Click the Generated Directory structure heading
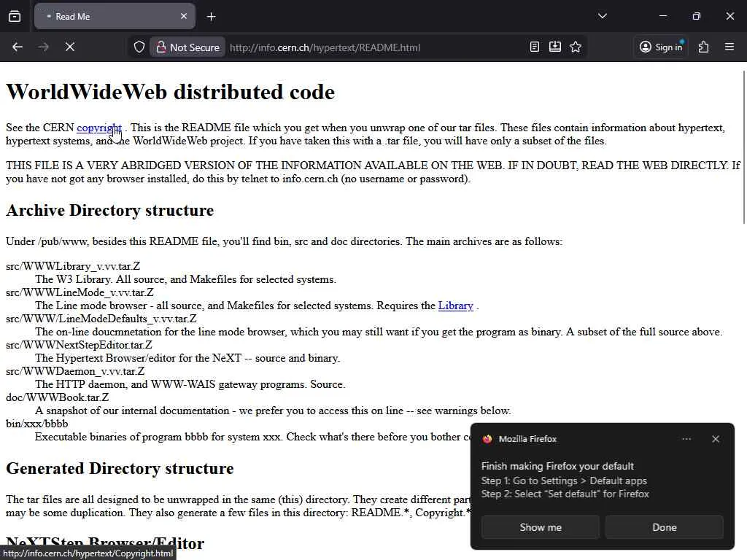Image resolution: width=747 pixels, height=560 pixels. pyautogui.click(x=120, y=468)
